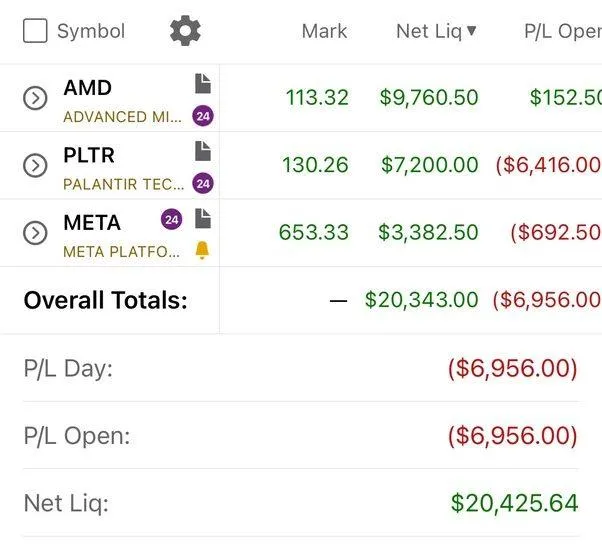Select the AMD ticker symbol
Image resolution: width=602 pixels, height=546 pixels.
tap(88, 87)
